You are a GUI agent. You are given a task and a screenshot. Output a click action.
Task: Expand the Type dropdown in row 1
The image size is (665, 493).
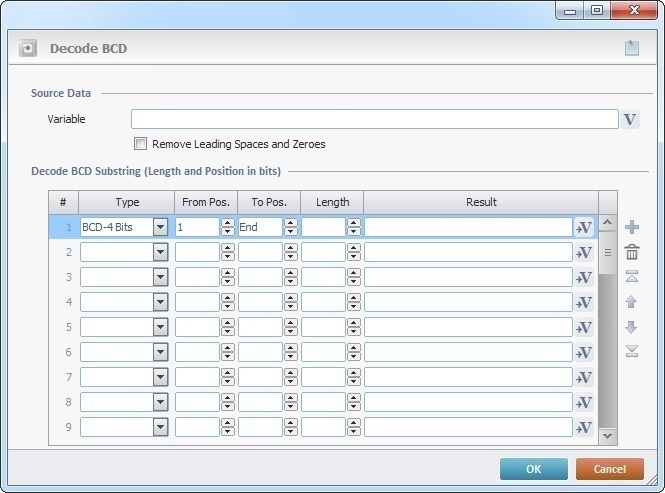[x=160, y=227]
